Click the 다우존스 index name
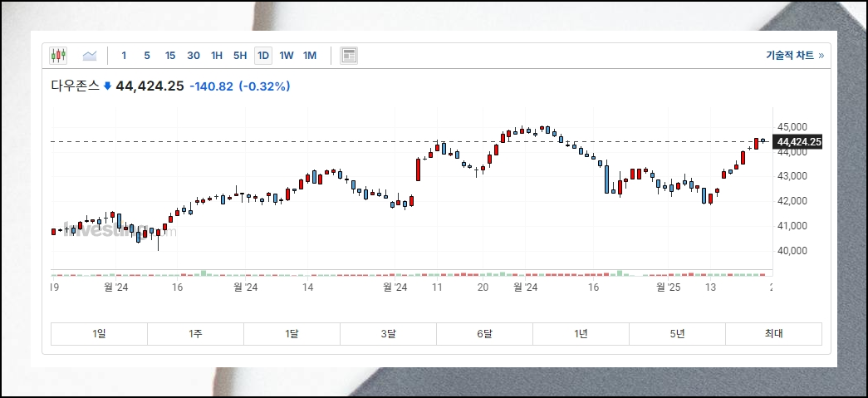This screenshot has height=398, width=868. point(75,86)
